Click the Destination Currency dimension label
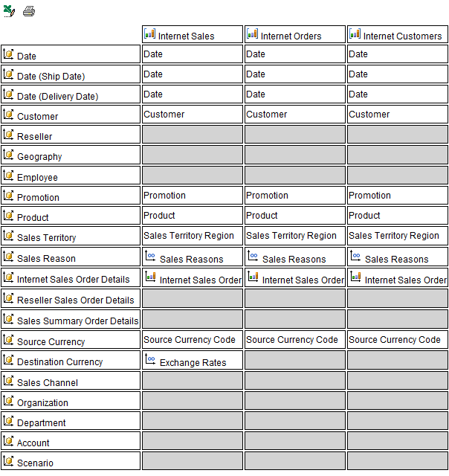The height and width of the screenshot is (476, 449). 59,362
